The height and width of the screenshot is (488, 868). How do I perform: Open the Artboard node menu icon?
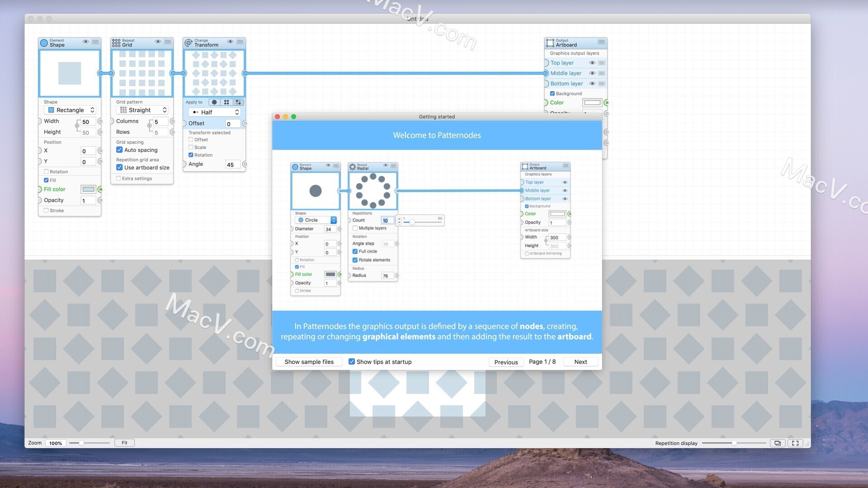601,42
